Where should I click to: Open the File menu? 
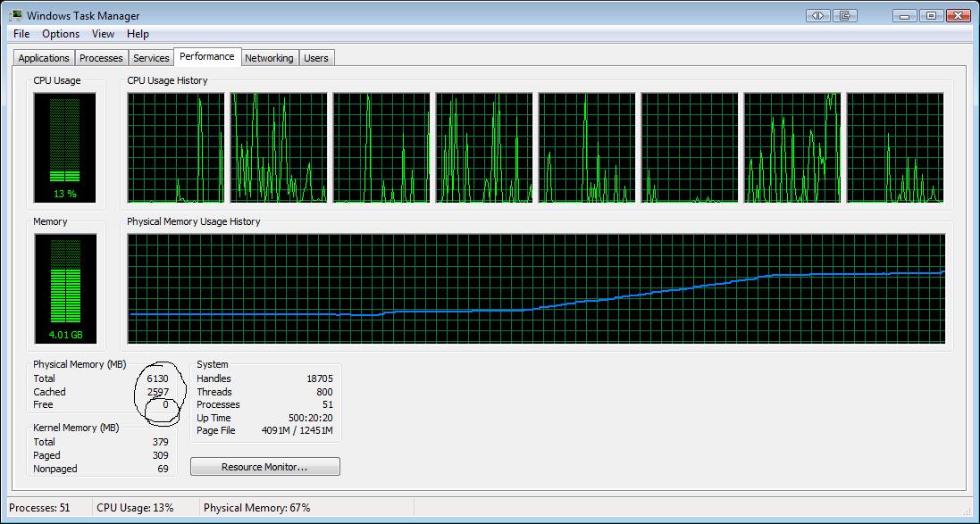click(x=21, y=34)
